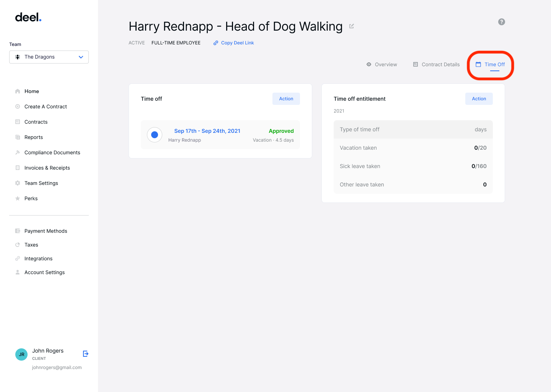Open the Perks star icon
This screenshot has height=392, width=551.
coord(17,198)
